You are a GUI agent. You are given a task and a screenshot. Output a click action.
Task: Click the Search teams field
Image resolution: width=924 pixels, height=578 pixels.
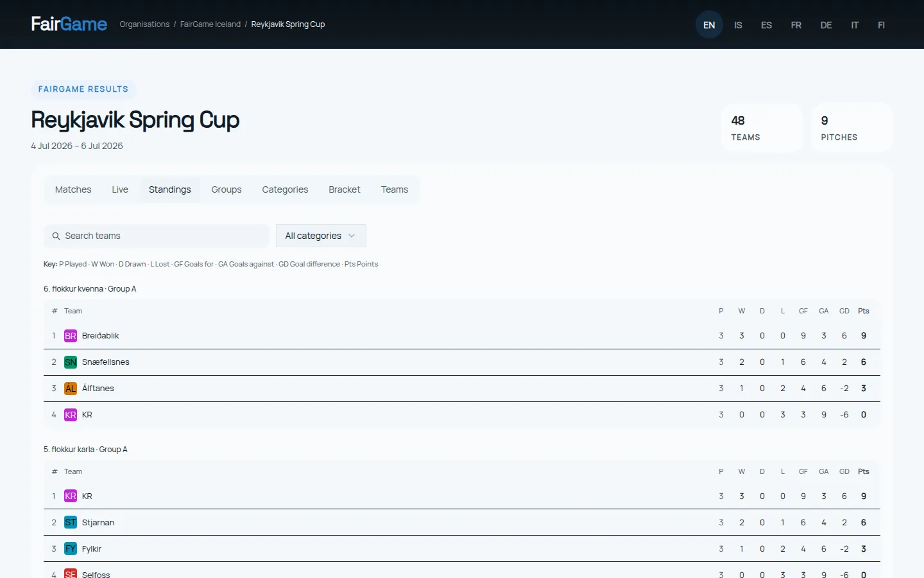pos(157,236)
